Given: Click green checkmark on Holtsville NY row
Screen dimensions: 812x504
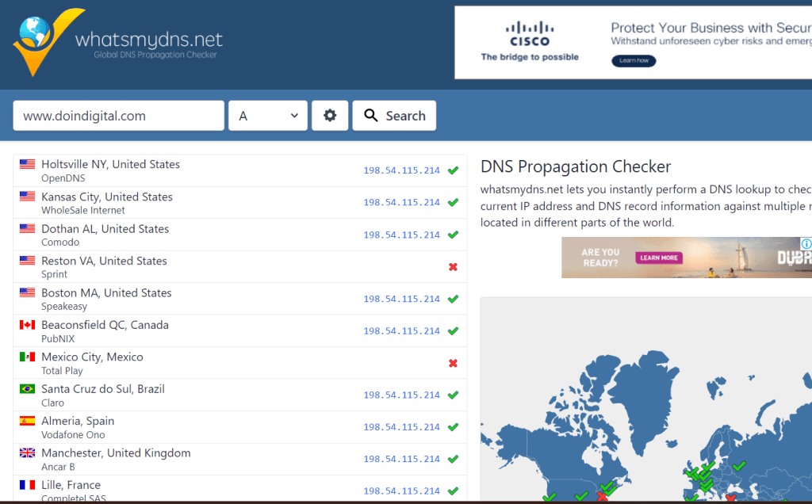Looking at the screenshot, I should tap(453, 170).
